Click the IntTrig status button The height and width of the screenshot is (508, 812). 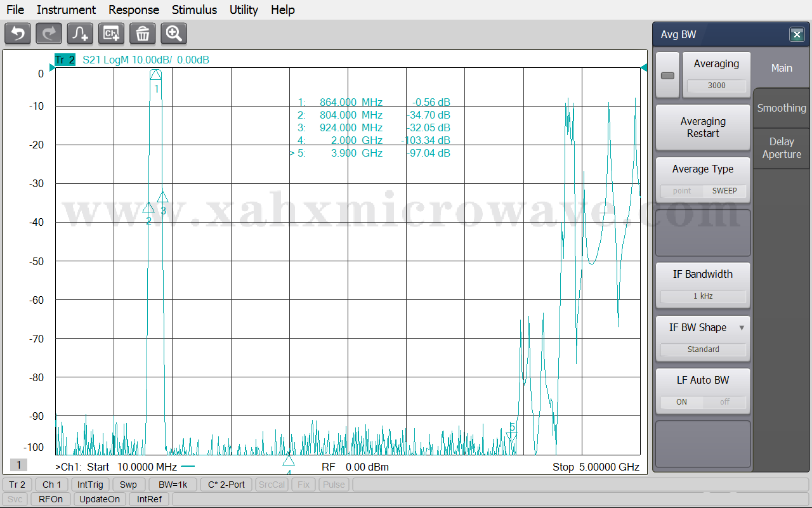[x=90, y=485]
